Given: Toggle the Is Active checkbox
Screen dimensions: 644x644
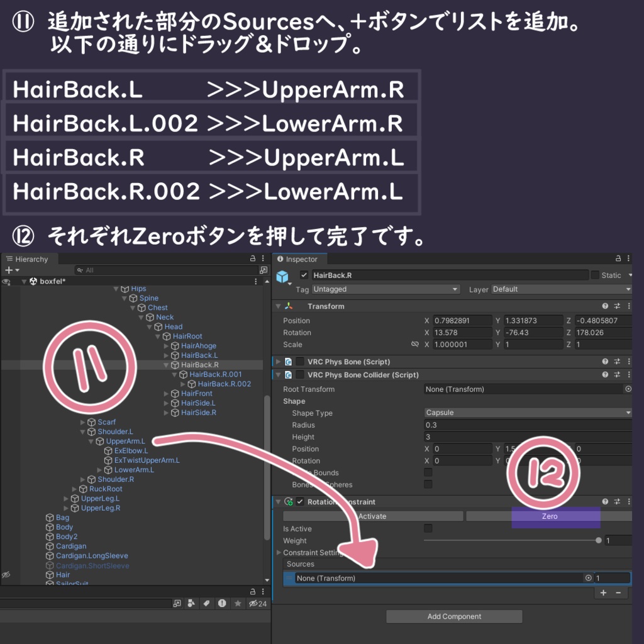Looking at the screenshot, I should click(428, 528).
